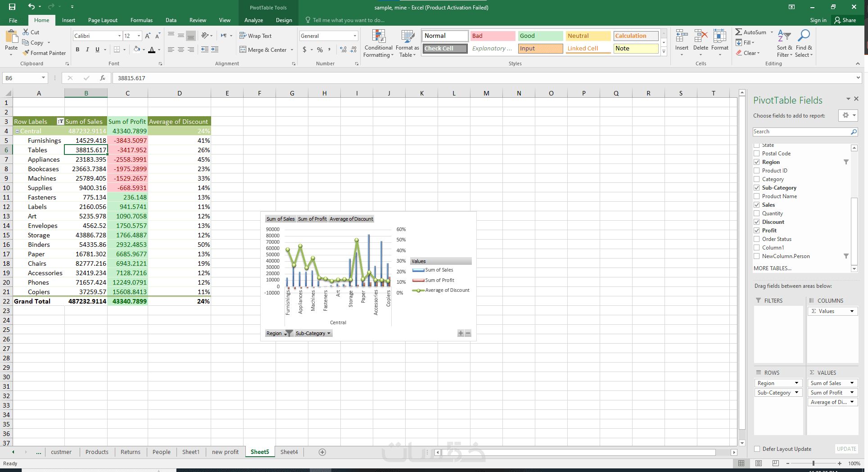
Task: Check the Order Status field
Action: click(757, 239)
